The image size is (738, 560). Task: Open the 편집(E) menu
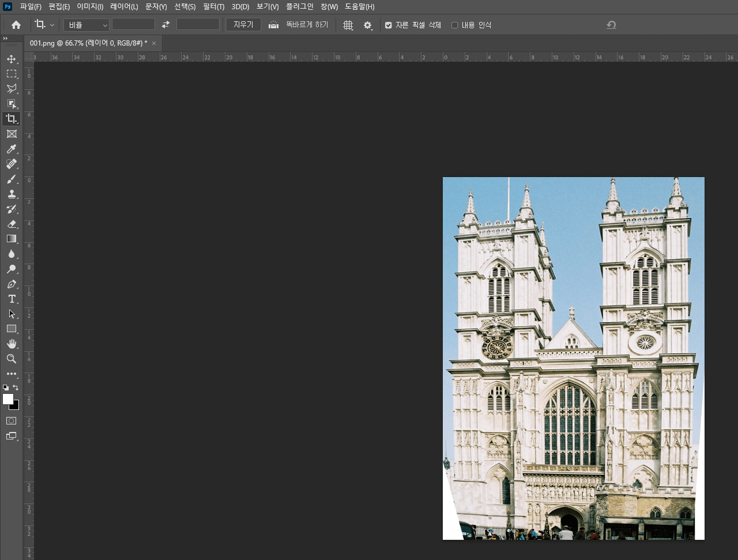pos(59,7)
